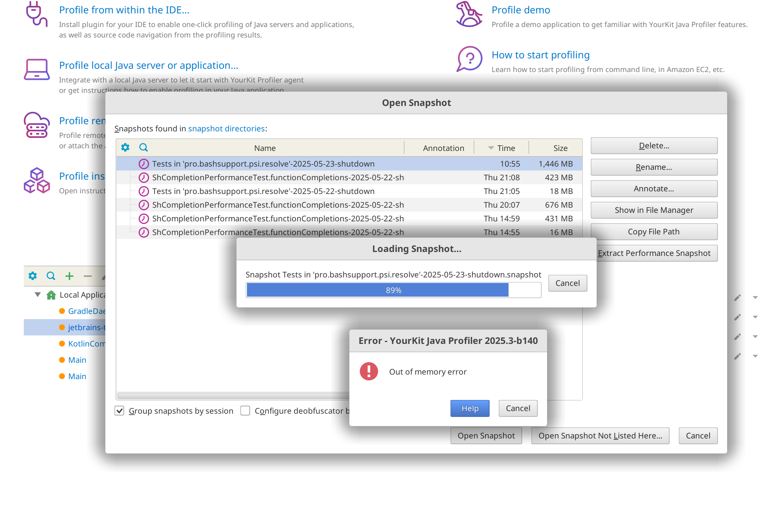Click the Open Snapshot button at bottom

[486, 436]
